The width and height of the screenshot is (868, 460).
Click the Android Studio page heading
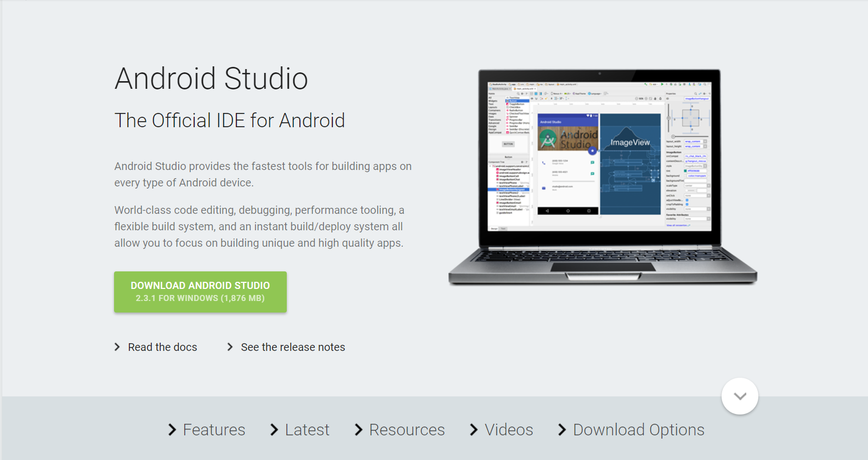[211, 78]
